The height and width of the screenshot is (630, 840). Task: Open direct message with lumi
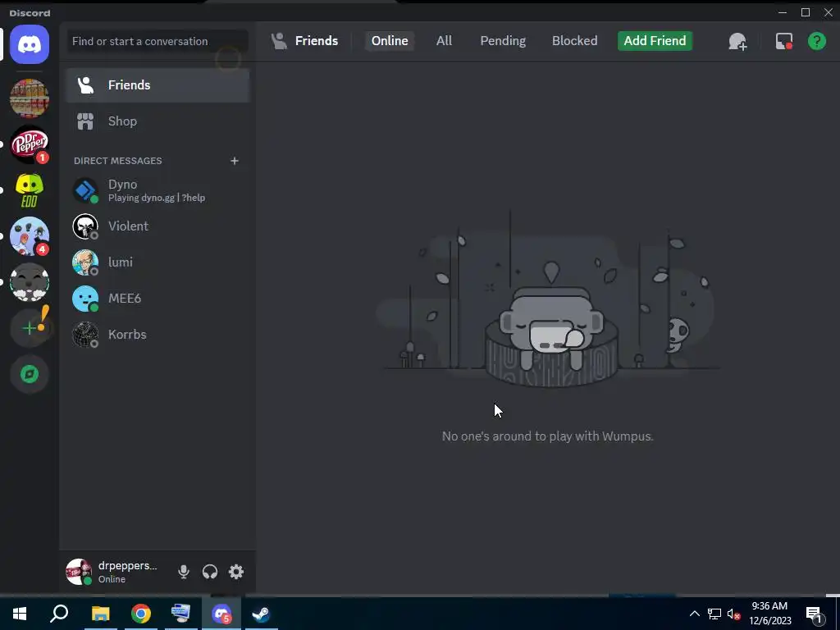click(157, 262)
